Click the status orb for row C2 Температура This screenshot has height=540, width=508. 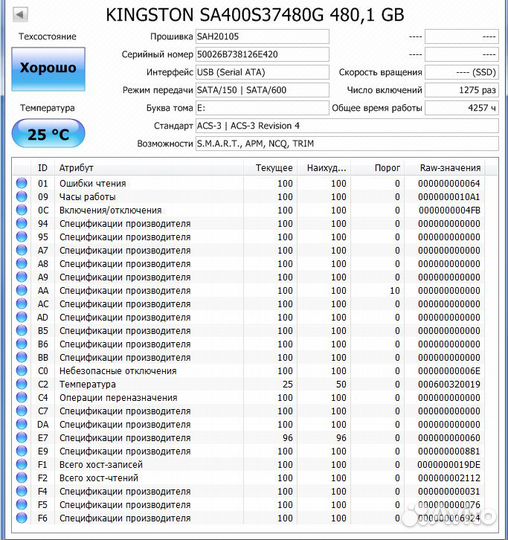tap(22, 384)
